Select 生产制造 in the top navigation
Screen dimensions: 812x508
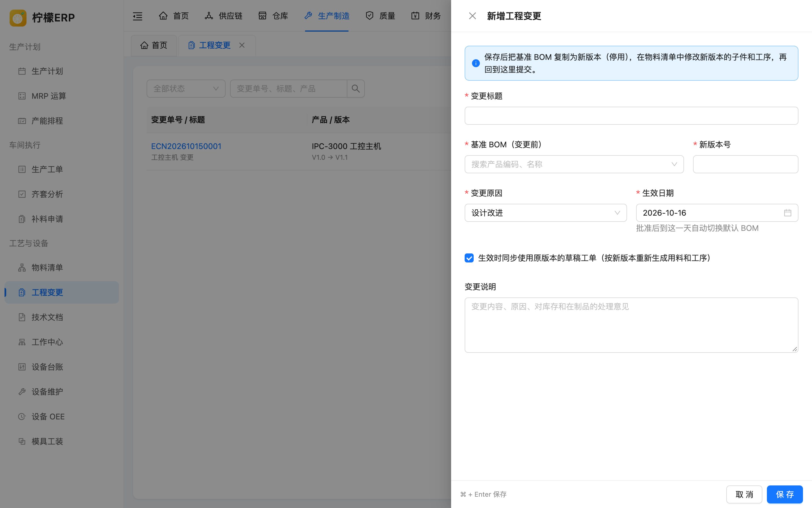point(327,16)
